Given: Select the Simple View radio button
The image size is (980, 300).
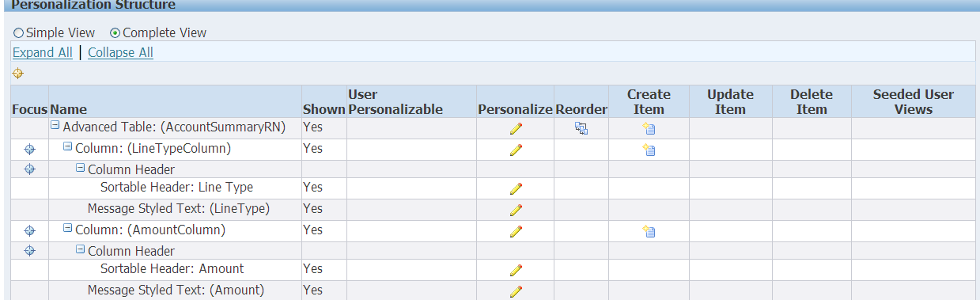Looking at the screenshot, I should [18, 33].
